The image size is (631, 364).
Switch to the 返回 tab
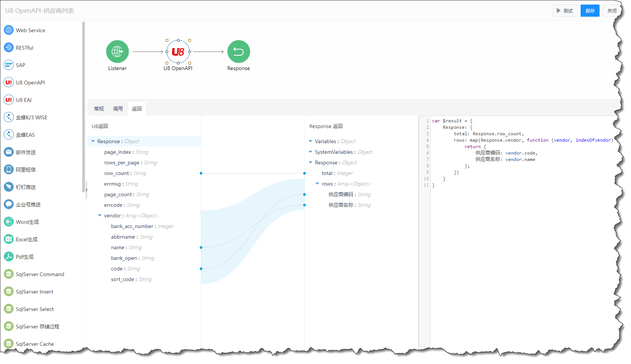[x=137, y=109]
